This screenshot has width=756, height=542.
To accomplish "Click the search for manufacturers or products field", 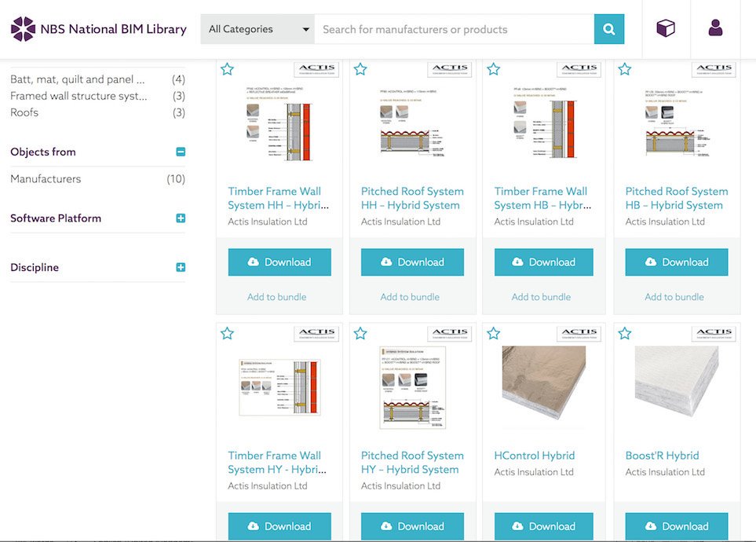I will (455, 29).
